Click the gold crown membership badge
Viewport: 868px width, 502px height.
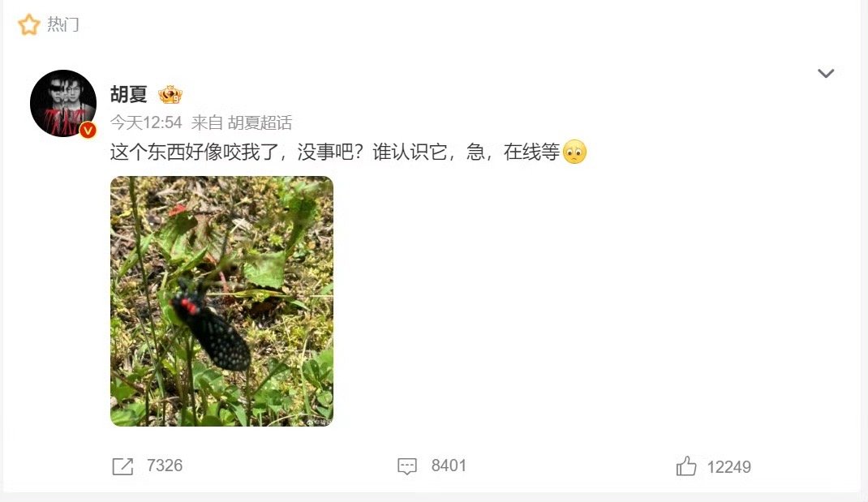point(170,95)
